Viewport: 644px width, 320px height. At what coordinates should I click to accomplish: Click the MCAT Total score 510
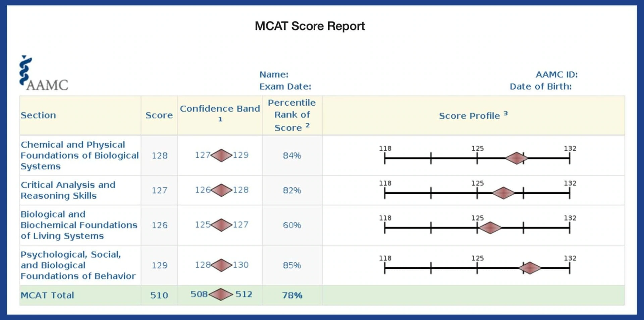(x=159, y=295)
